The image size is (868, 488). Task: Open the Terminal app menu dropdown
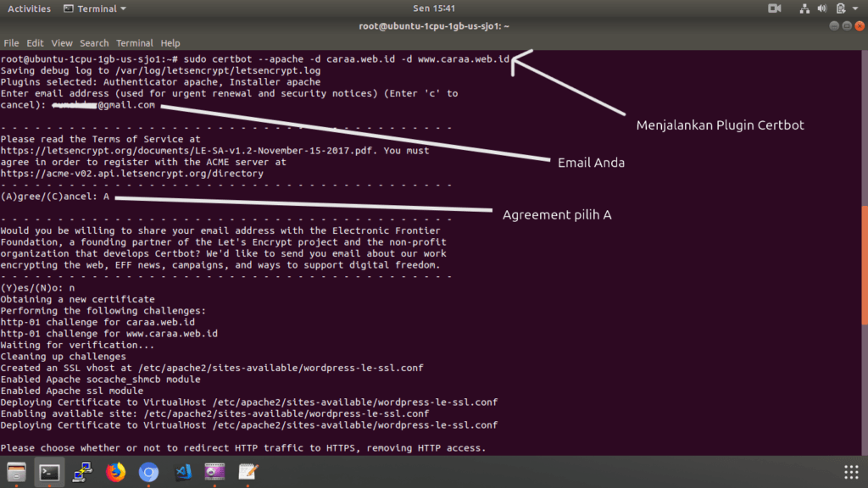(95, 8)
